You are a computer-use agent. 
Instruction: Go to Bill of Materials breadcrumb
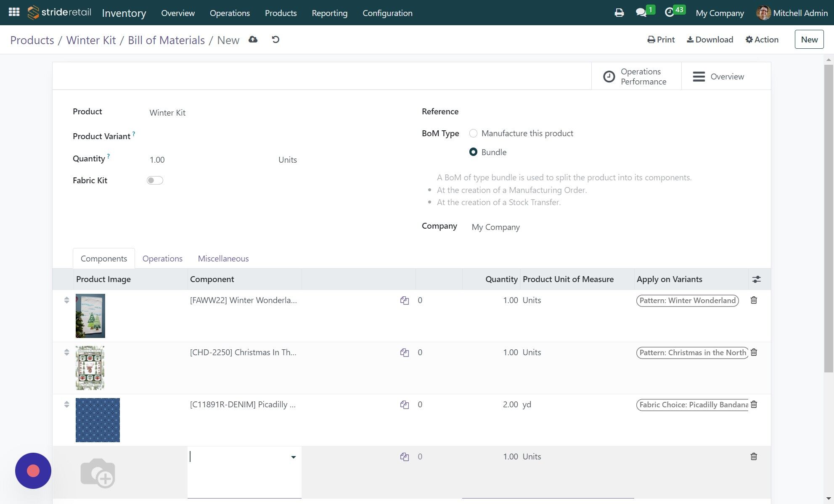click(166, 40)
